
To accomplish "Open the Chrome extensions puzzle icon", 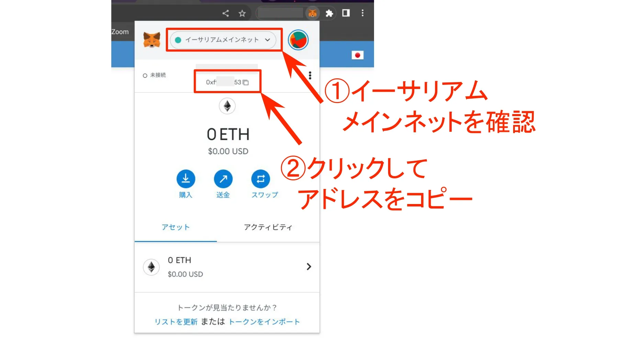I will [x=329, y=13].
